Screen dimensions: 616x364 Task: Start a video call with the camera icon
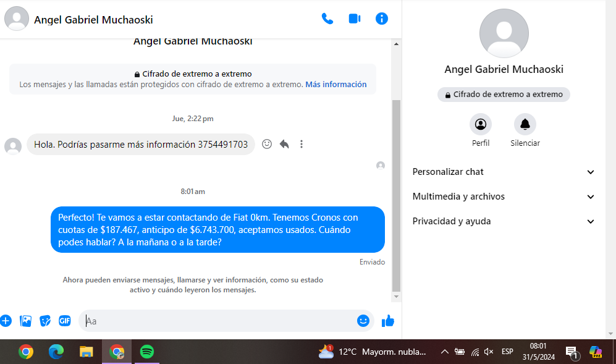point(355,19)
